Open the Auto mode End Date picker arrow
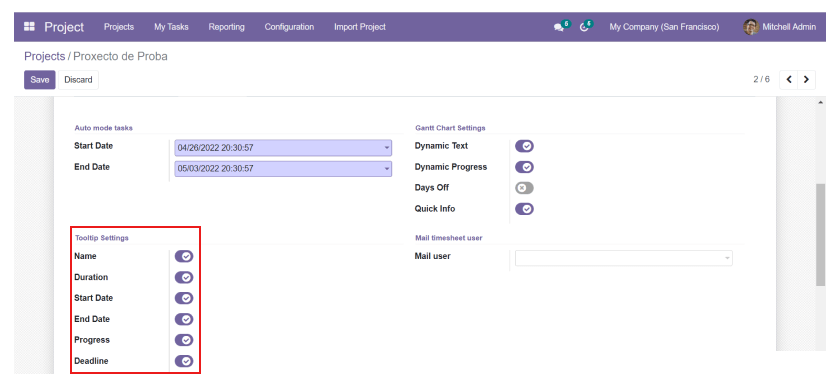The width and height of the screenshot is (840, 385). [x=387, y=169]
